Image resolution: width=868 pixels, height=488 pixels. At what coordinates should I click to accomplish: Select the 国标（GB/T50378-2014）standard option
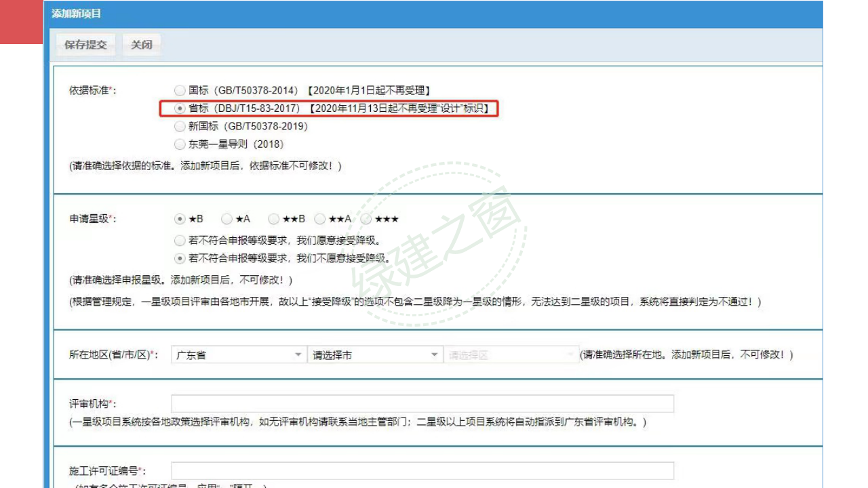coord(179,89)
